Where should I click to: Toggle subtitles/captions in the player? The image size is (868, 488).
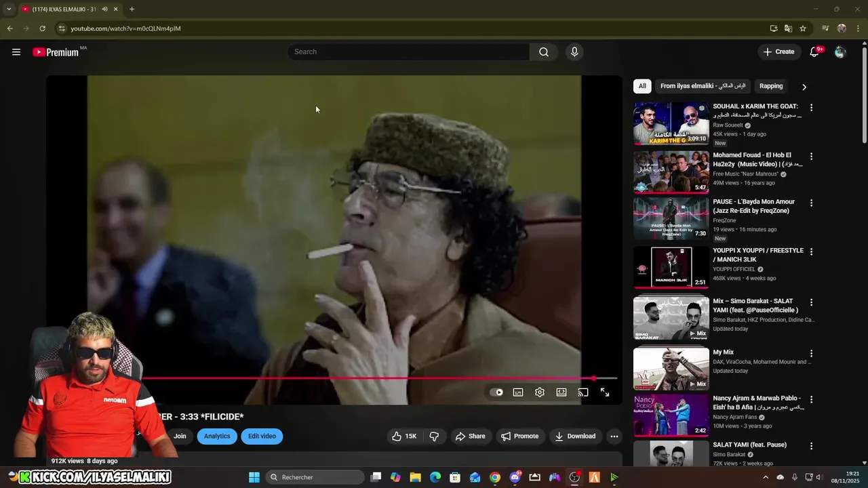click(x=518, y=392)
